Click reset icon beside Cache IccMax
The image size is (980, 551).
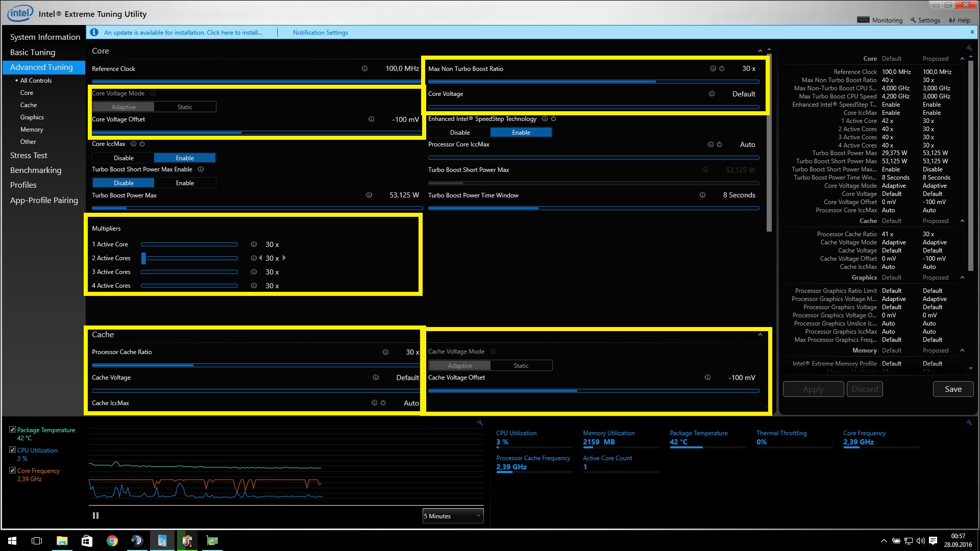[383, 403]
